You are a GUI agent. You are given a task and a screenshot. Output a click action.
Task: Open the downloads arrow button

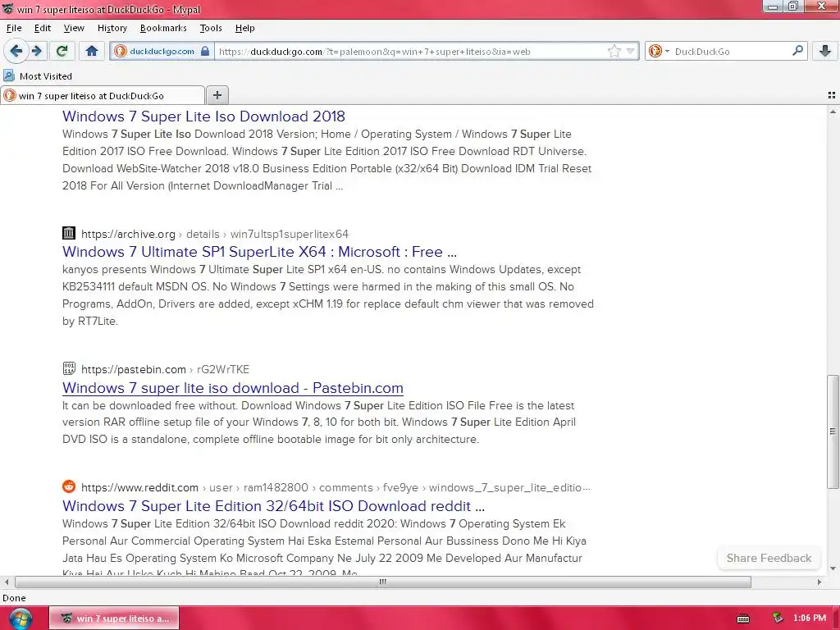coord(825,51)
